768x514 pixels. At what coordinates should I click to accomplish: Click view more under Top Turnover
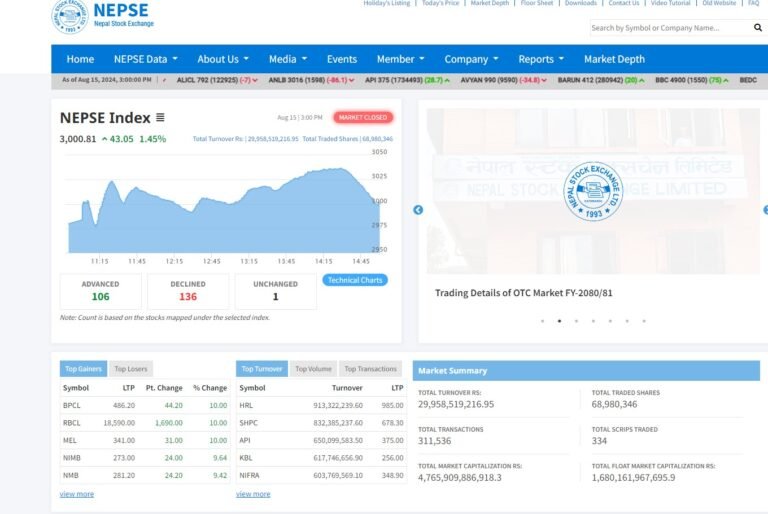(x=253, y=494)
